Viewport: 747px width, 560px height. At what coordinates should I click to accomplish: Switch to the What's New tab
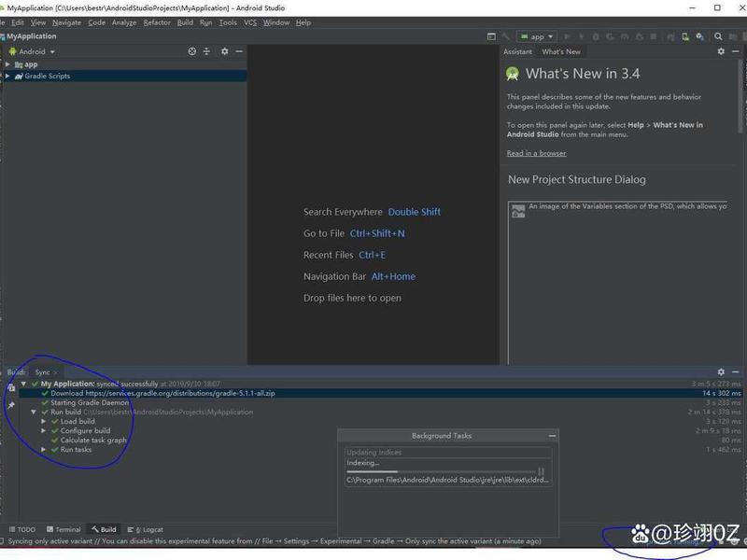pos(561,51)
